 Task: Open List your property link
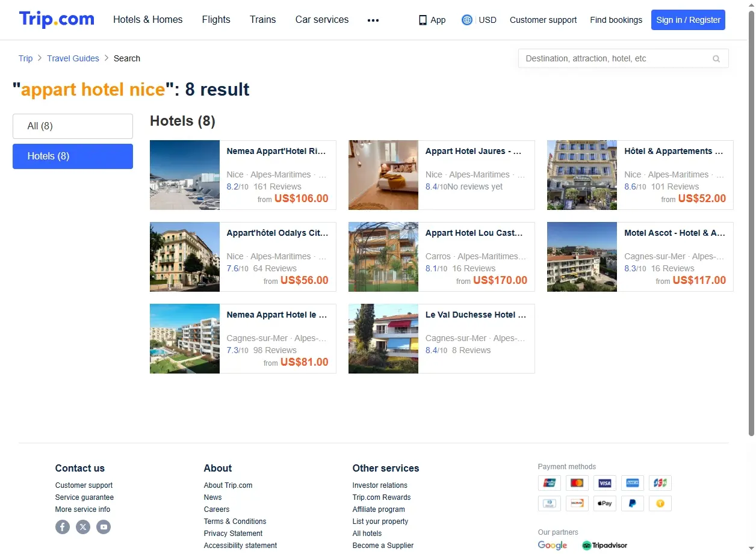pyautogui.click(x=380, y=522)
